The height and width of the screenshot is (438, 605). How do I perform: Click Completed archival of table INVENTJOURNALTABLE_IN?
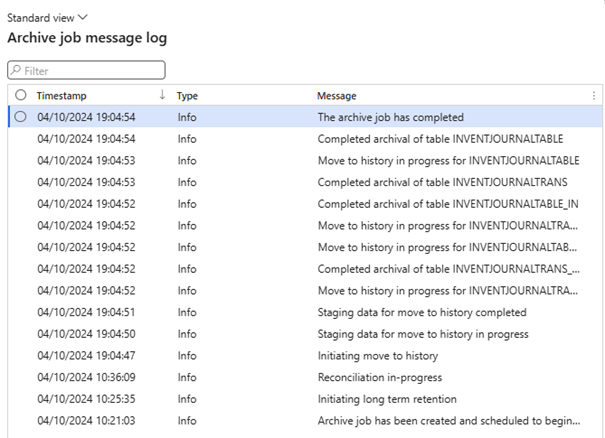[448, 204]
